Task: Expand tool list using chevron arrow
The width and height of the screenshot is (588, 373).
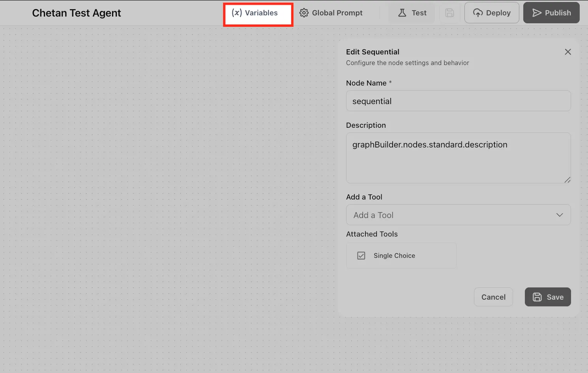Action: tap(560, 215)
